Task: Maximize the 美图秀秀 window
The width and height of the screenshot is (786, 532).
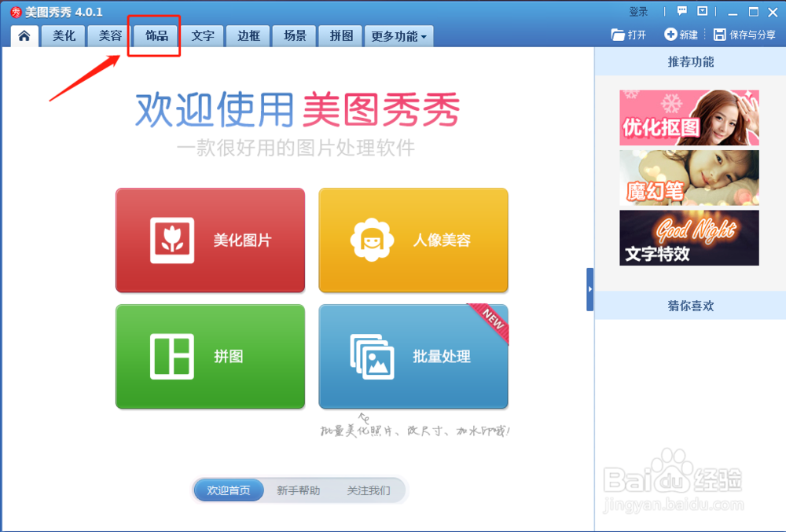Action: [x=754, y=12]
